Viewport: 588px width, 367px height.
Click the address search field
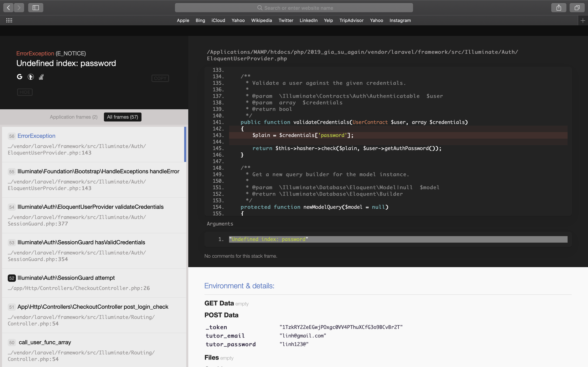(294, 8)
